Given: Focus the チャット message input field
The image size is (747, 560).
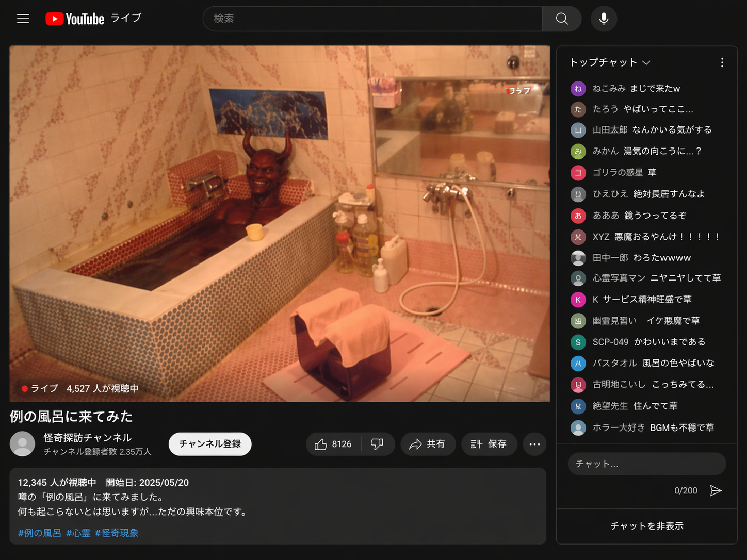Looking at the screenshot, I should pyautogui.click(x=646, y=464).
